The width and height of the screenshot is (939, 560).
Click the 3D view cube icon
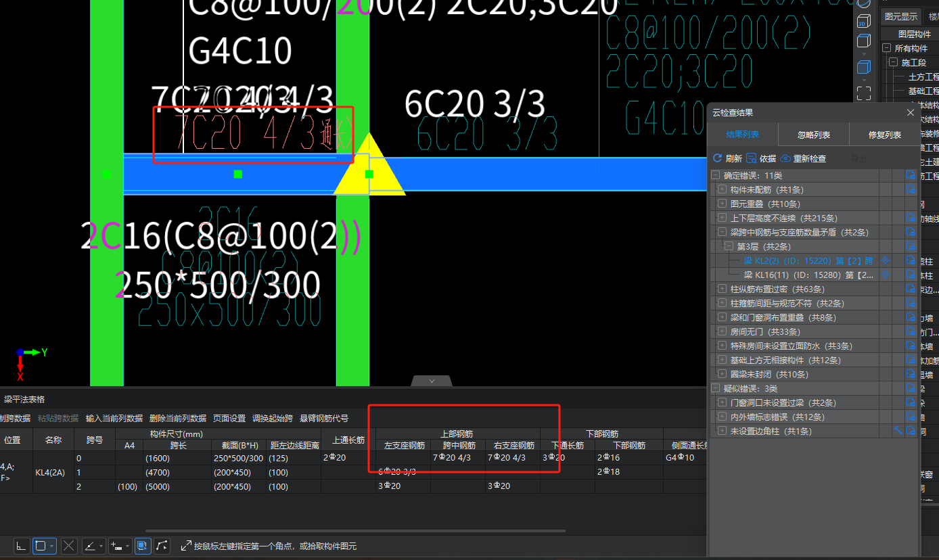click(x=864, y=21)
